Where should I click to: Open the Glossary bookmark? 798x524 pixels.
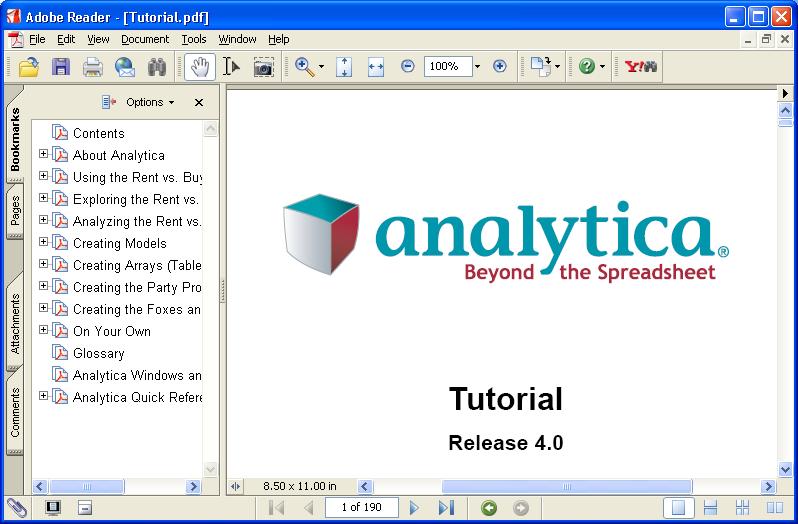pyautogui.click(x=98, y=353)
